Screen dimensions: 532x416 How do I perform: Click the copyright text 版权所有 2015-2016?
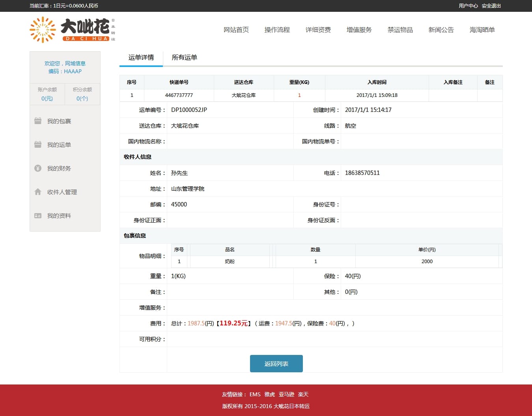tap(266, 406)
